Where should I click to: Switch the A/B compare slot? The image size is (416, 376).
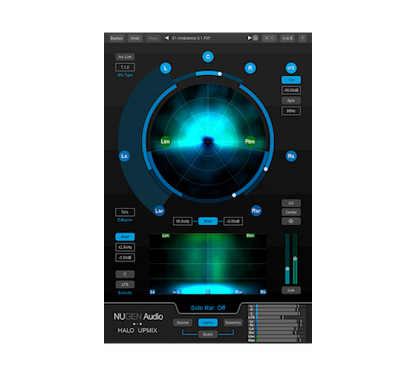point(269,38)
